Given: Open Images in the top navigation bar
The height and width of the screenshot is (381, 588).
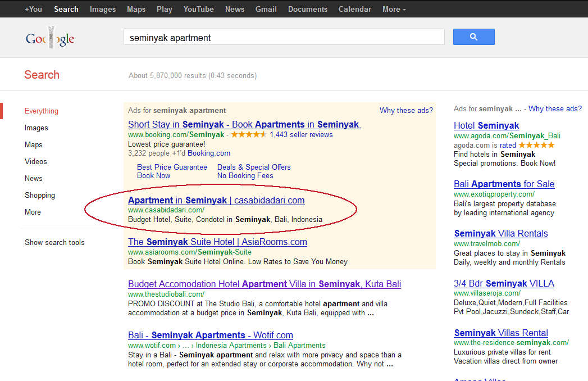Looking at the screenshot, I should click(x=103, y=9).
